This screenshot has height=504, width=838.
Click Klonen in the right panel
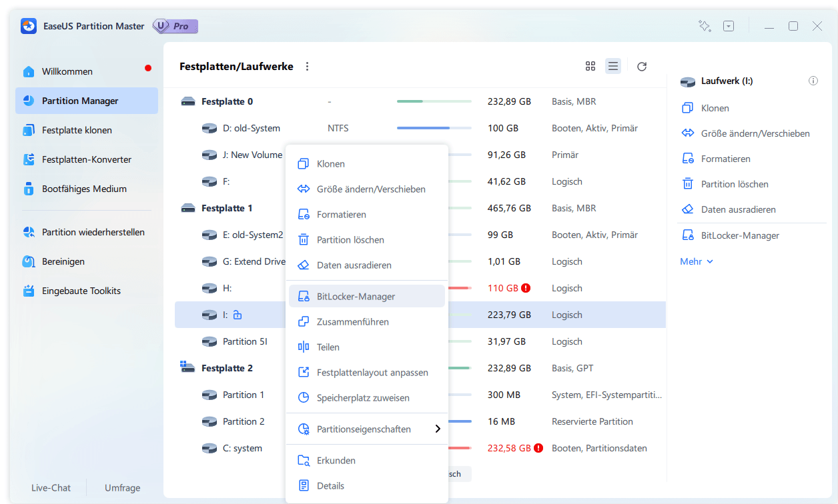click(x=706, y=108)
